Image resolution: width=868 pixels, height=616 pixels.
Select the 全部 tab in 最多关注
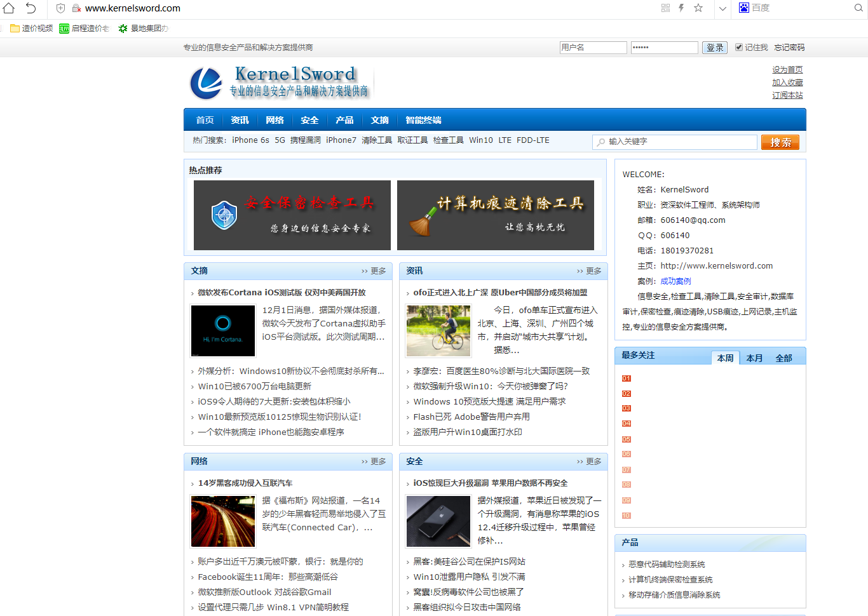tap(784, 358)
